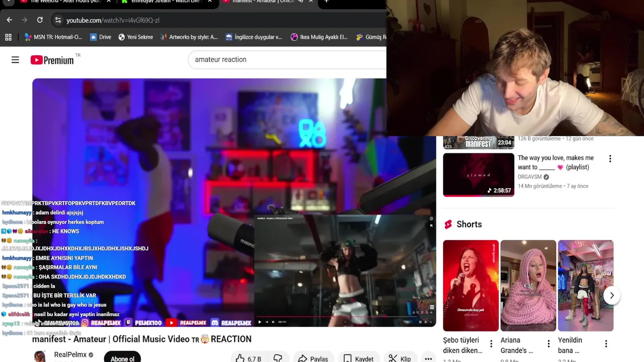This screenshot has width=644, height=362.
Task: Click the main video player
Action: [x=234, y=202]
